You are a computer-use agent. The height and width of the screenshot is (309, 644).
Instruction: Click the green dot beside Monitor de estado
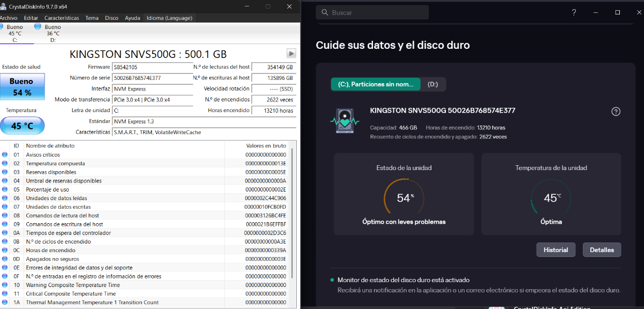pos(332,280)
